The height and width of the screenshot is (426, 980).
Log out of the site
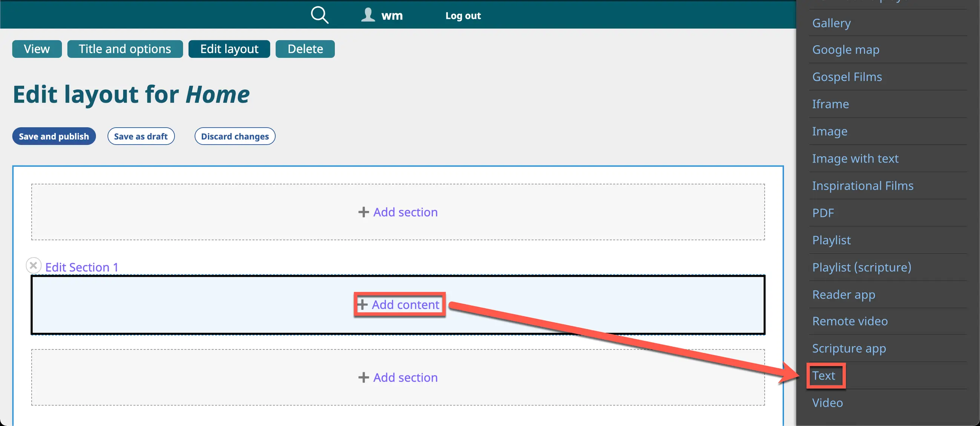463,15
